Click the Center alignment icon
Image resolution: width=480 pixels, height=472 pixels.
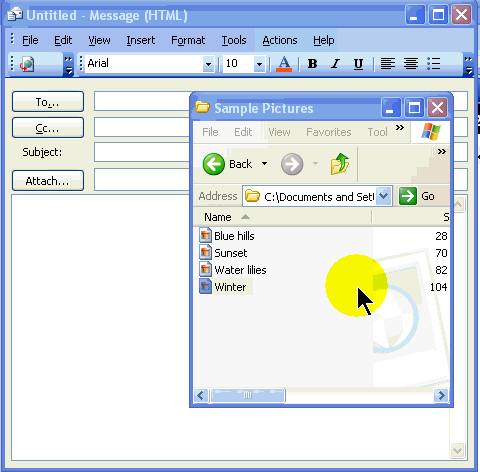point(411,63)
